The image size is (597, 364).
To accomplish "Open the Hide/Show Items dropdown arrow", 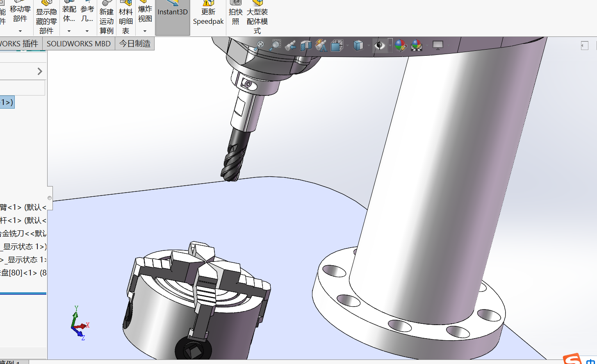I will [390, 45].
